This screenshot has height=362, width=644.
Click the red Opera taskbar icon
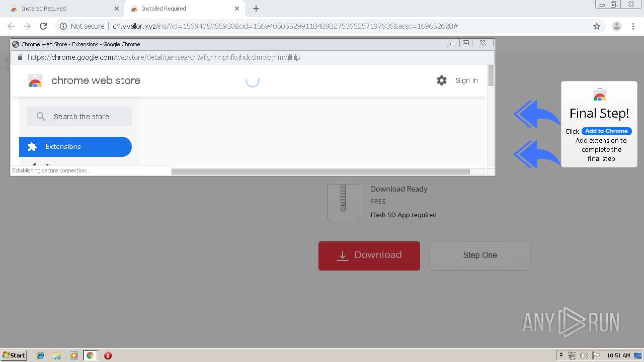coord(108,355)
